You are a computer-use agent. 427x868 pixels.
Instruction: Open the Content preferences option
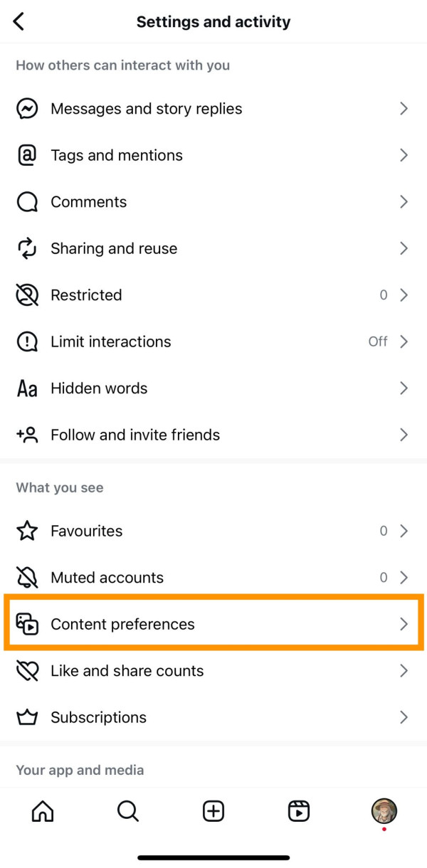coord(122,624)
